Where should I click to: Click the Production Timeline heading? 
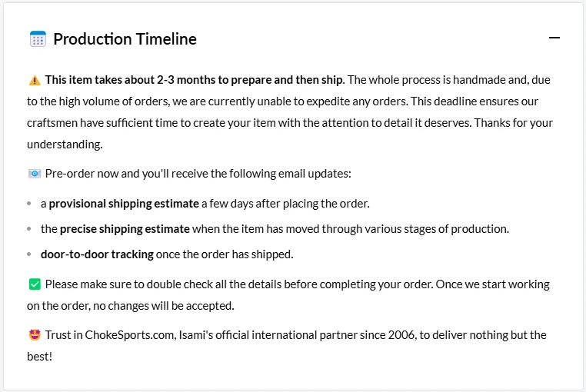(x=125, y=39)
